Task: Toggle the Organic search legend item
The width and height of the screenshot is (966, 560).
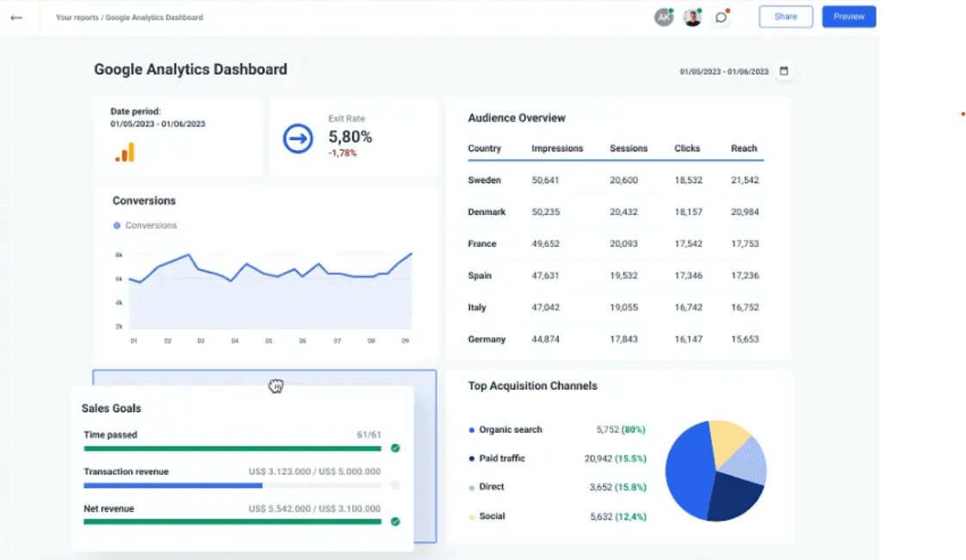Action: (x=510, y=429)
